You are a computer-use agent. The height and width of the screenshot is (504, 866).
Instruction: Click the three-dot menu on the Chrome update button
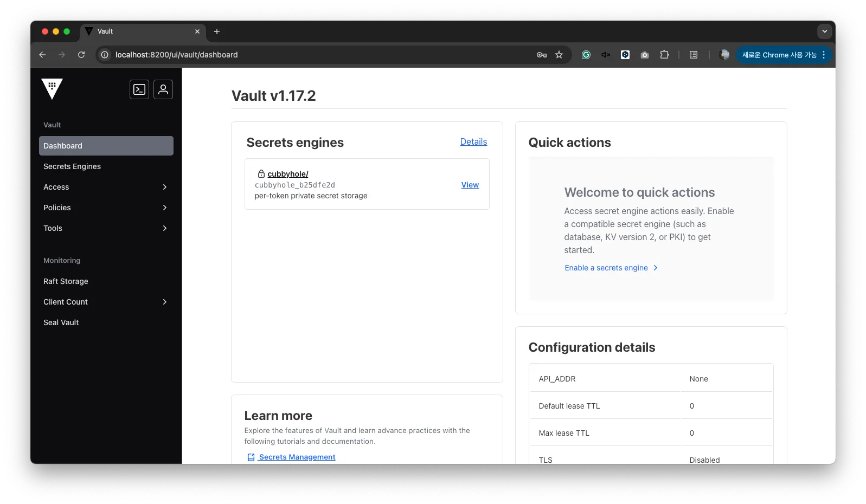click(824, 55)
